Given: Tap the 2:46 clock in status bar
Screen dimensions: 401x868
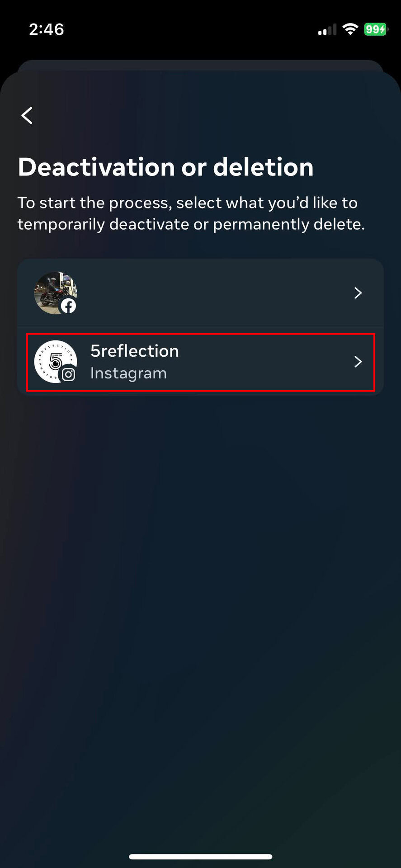Looking at the screenshot, I should 47,29.
